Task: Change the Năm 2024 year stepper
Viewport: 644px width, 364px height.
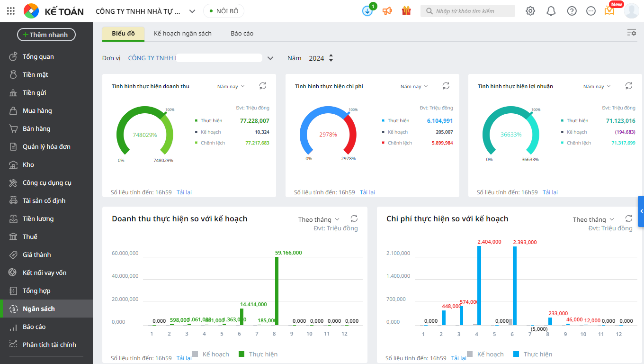Action: tap(331, 58)
